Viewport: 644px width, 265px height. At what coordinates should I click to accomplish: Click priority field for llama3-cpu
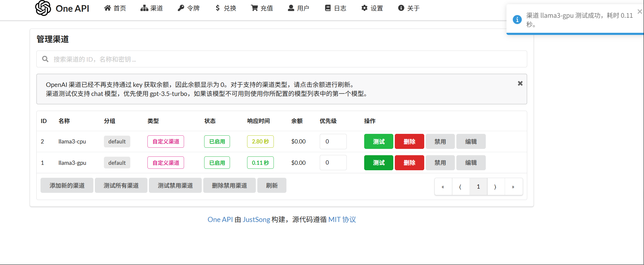tap(333, 141)
